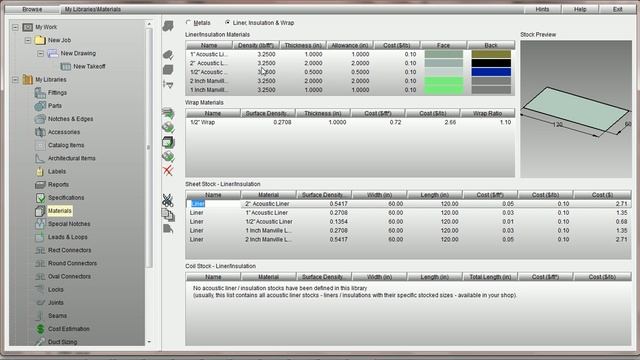640x360 pixels.
Task: Click the Accessories icon in sidebar
Action: click(x=40, y=132)
